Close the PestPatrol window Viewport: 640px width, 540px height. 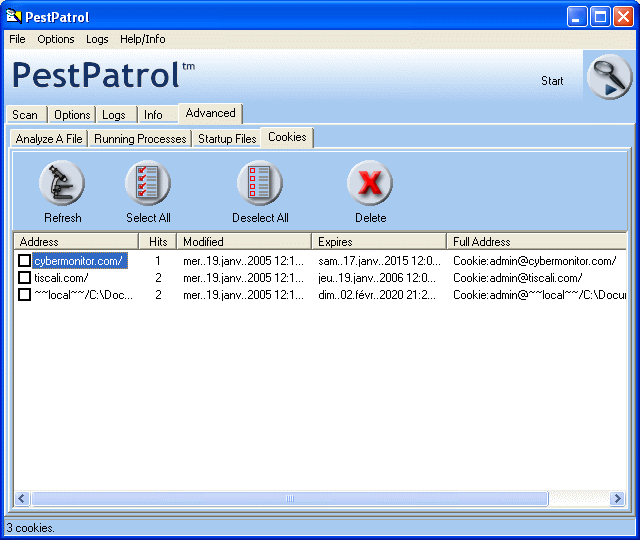tap(624, 17)
